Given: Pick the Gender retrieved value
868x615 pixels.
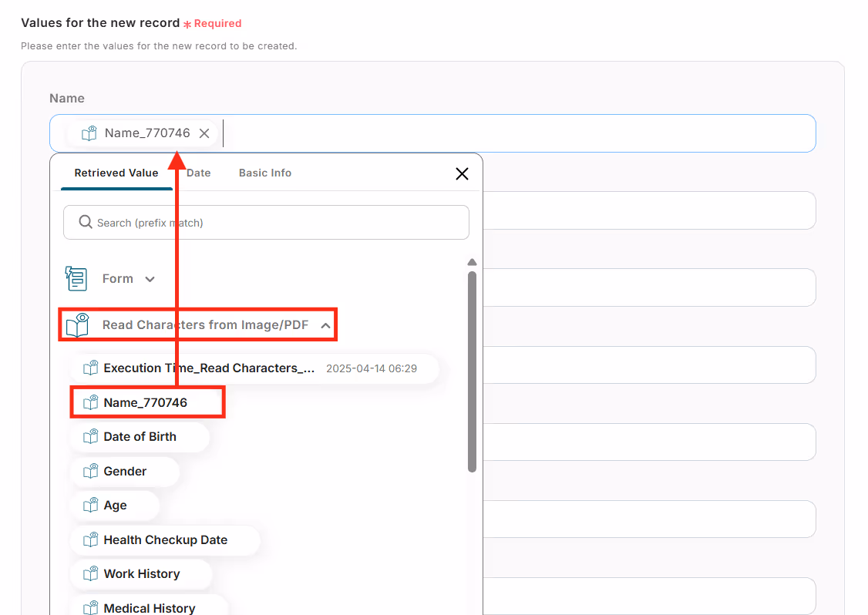Looking at the screenshot, I should click(x=125, y=471).
